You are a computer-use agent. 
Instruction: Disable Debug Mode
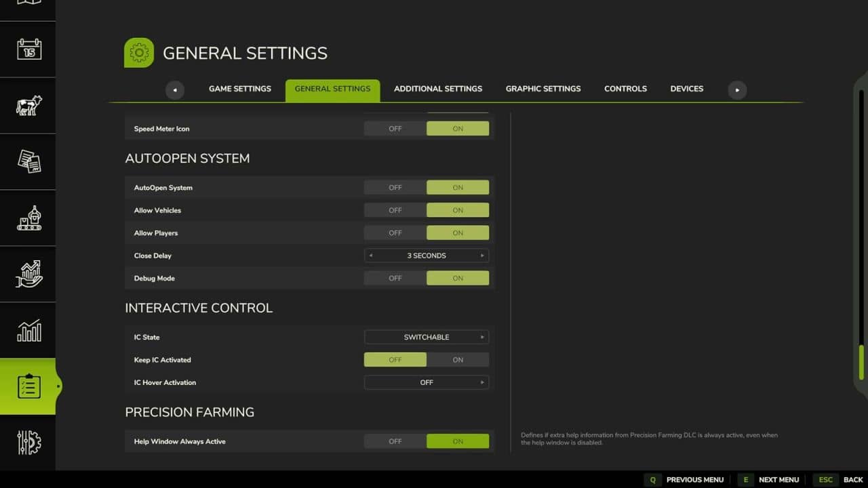[395, 278]
